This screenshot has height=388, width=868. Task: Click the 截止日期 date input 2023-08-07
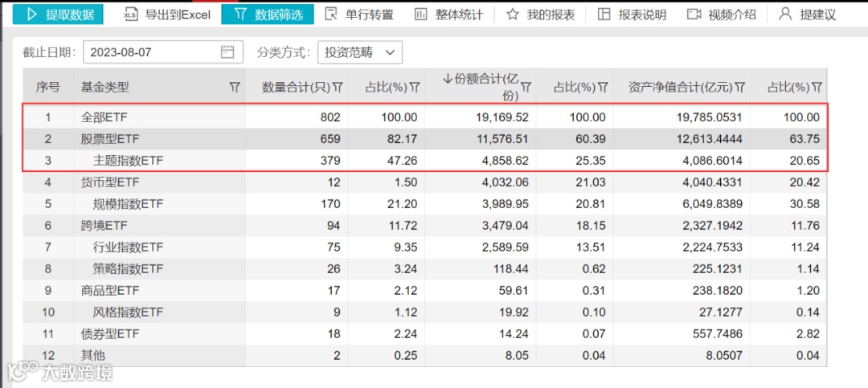[162, 52]
